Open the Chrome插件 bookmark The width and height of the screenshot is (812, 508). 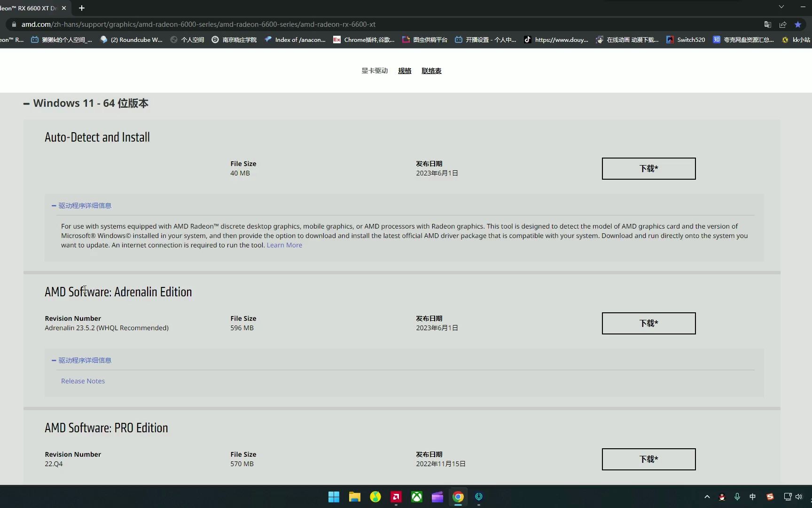[364, 40]
